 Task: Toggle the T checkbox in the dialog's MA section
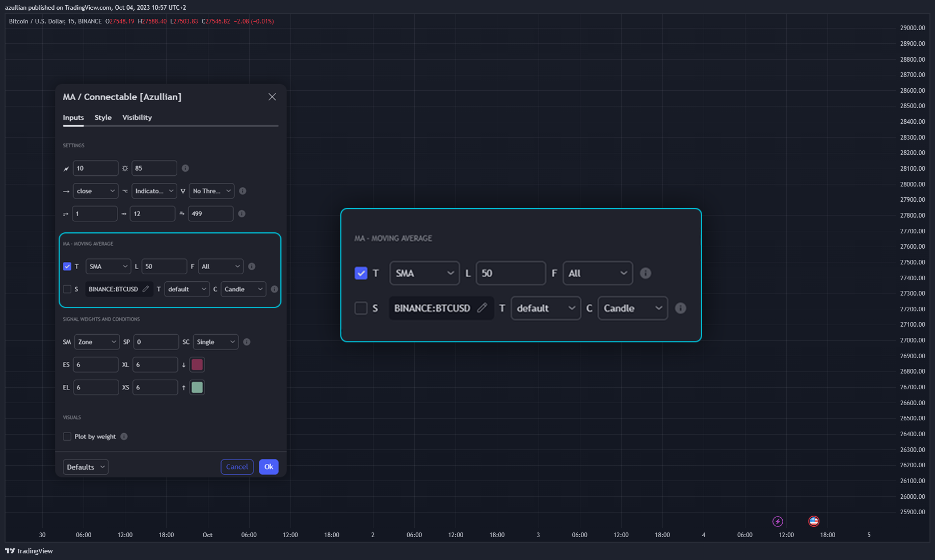pyautogui.click(x=67, y=266)
